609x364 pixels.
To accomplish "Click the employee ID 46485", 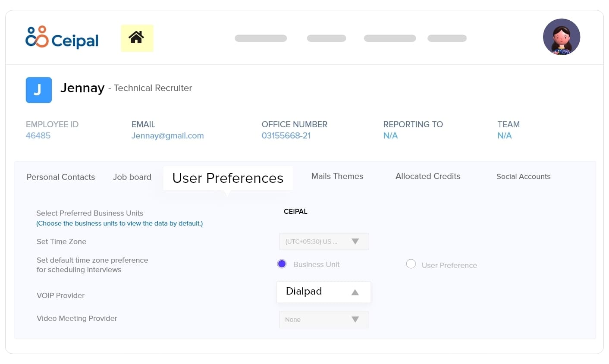I will (x=38, y=136).
